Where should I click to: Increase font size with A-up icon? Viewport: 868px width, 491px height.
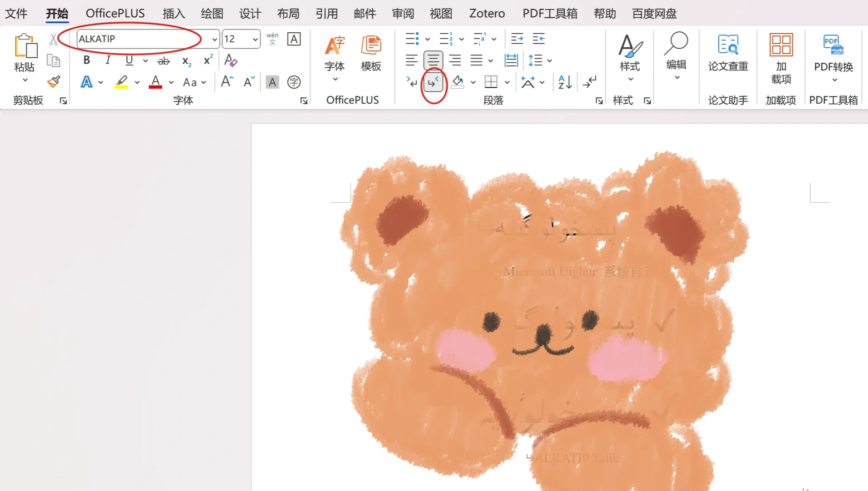click(x=227, y=82)
